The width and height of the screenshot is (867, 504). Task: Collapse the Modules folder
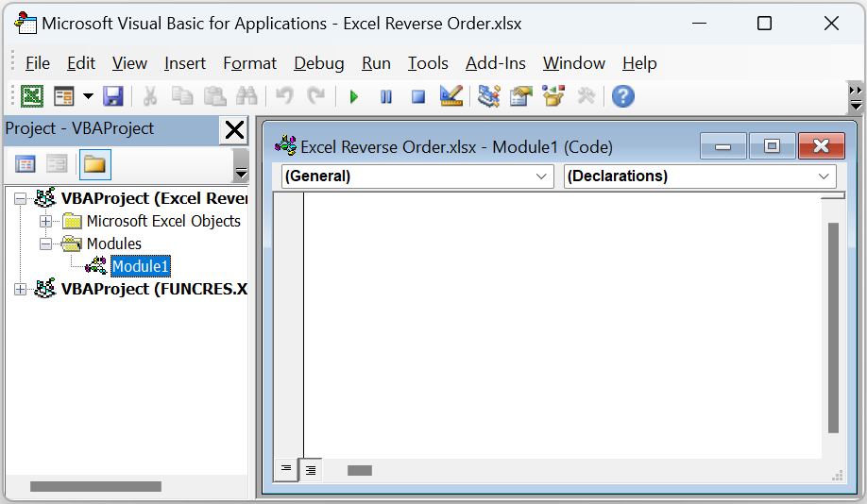46,244
